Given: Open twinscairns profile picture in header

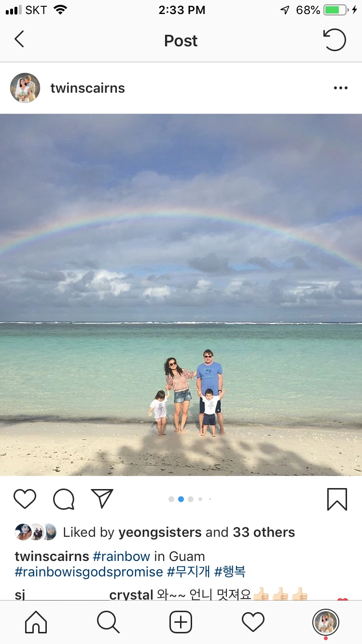Looking at the screenshot, I should tap(25, 88).
